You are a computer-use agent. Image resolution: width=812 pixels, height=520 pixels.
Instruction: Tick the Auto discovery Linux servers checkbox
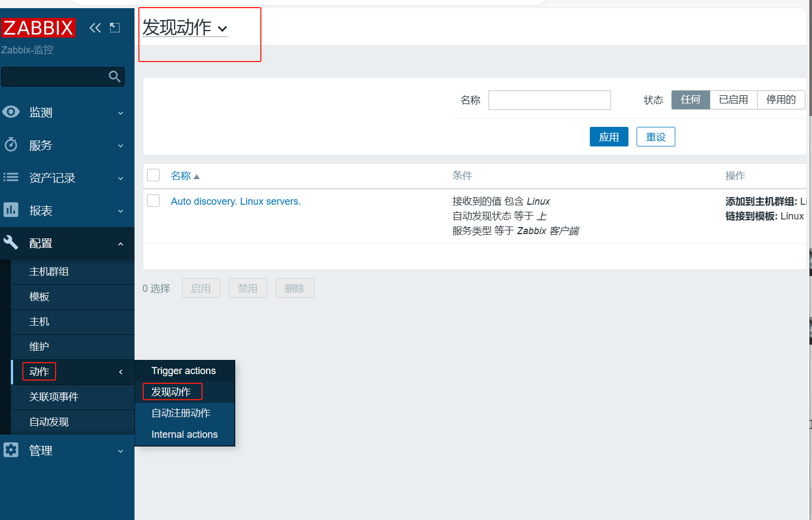154,201
